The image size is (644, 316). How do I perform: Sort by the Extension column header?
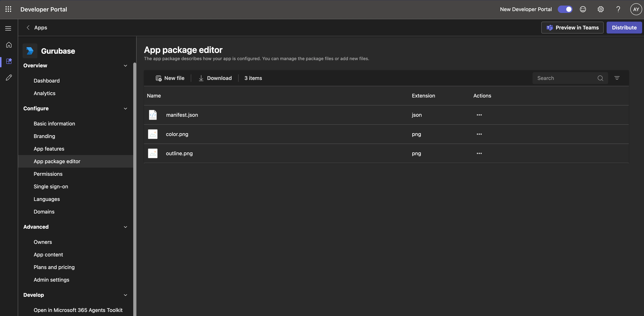pos(423,96)
